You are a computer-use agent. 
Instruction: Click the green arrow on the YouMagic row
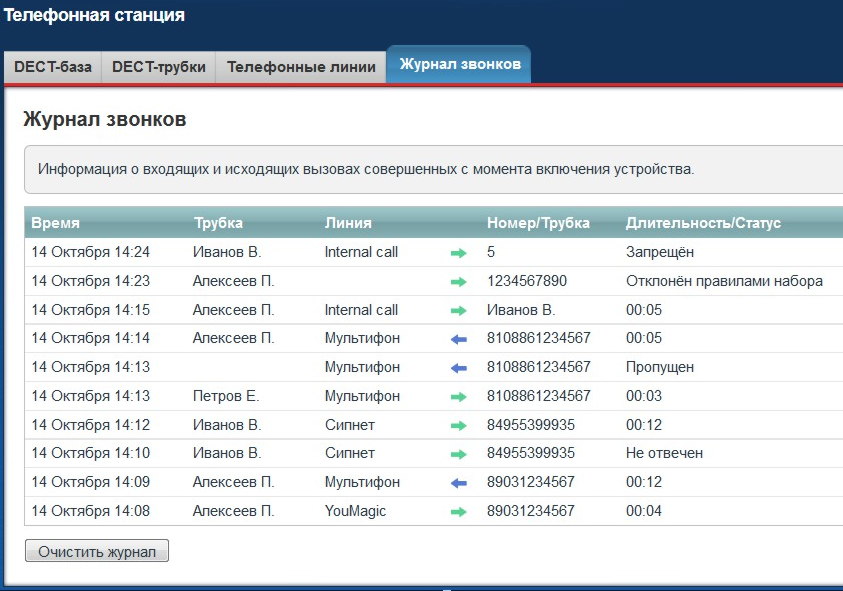coord(459,512)
